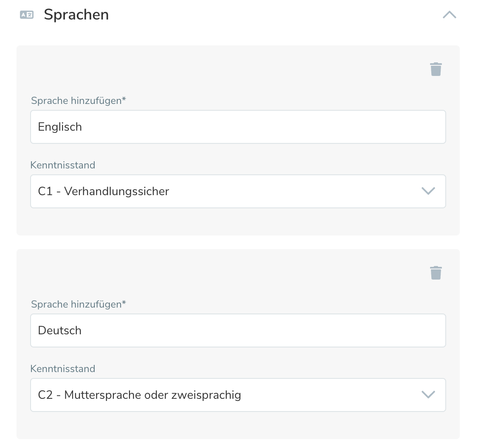Select the 'C2 - Muttersprache oder zweisprachig' text
This screenshot has width=478, height=448.
click(x=140, y=395)
